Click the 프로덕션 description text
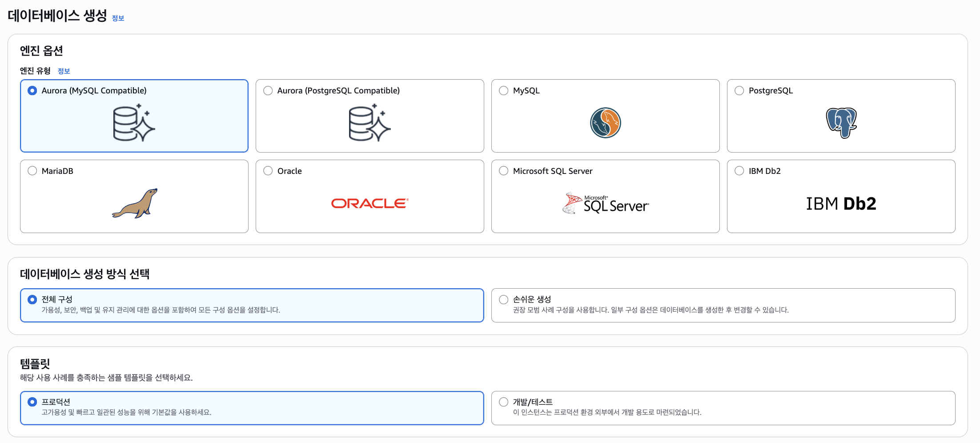The width and height of the screenshot is (980, 443). 127,412
